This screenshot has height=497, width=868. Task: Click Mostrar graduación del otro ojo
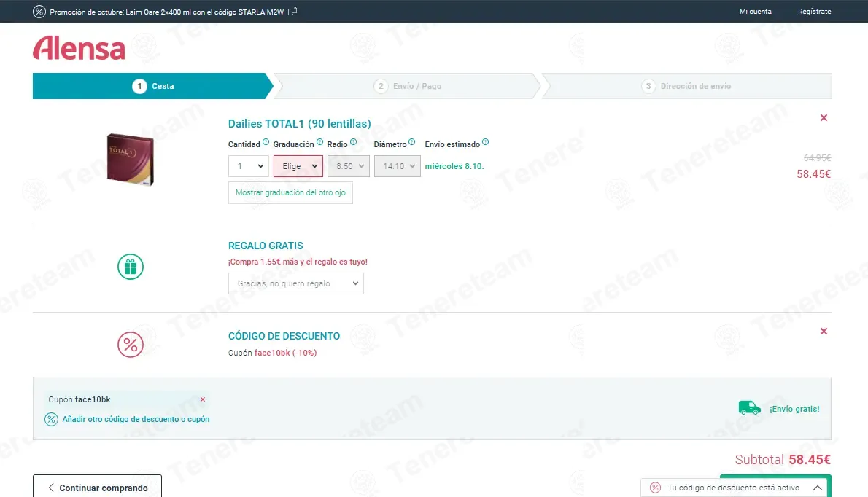click(290, 193)
